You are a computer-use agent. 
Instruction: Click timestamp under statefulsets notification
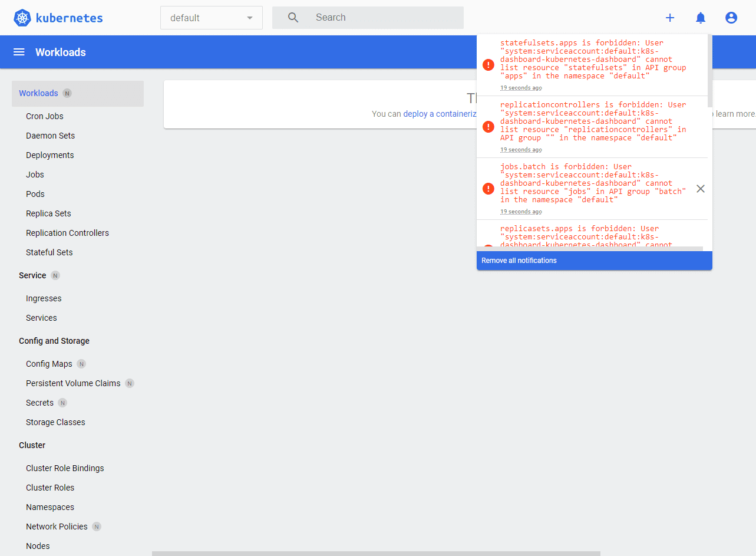point(521,88)
